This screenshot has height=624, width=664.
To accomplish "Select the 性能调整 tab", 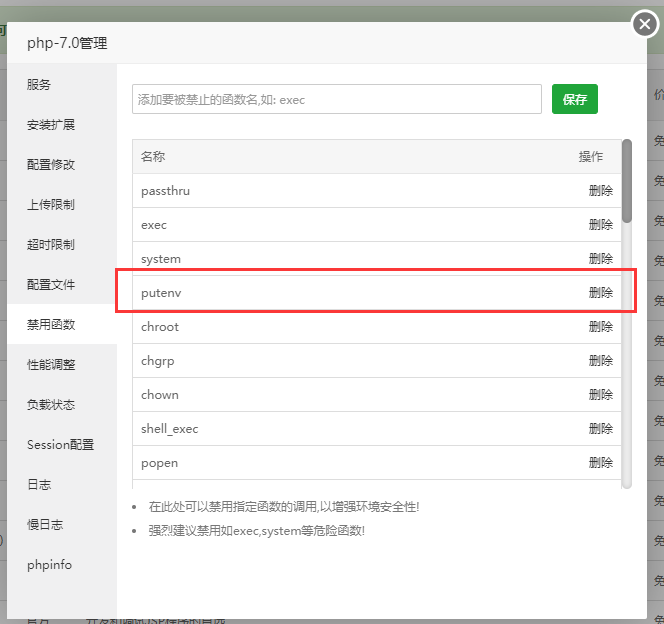I will 51,365.
